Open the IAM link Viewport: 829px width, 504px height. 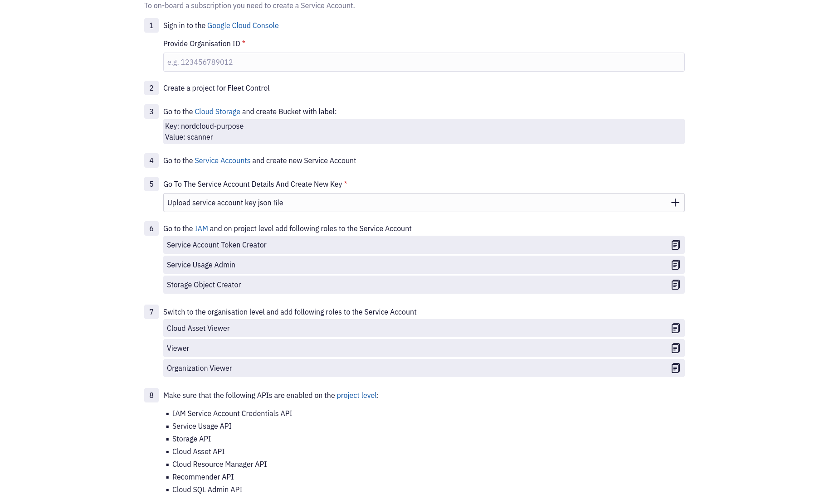pyautogui.click(x=201, y=228)
